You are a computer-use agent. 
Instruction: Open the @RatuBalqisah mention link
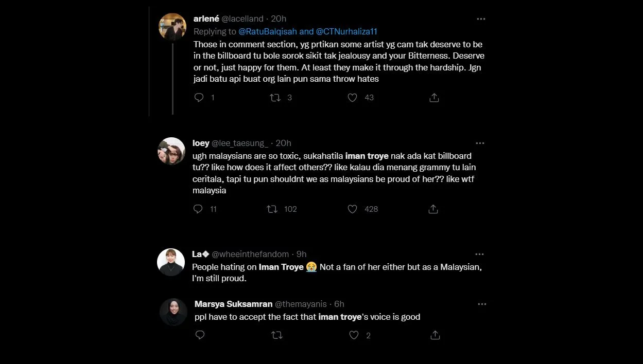pos(268,31)
